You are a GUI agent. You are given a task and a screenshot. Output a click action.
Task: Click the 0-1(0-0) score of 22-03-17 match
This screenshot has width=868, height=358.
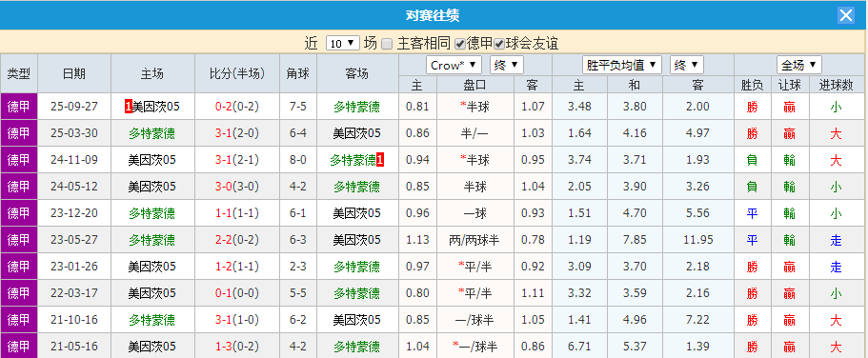(x=237, y=293)
